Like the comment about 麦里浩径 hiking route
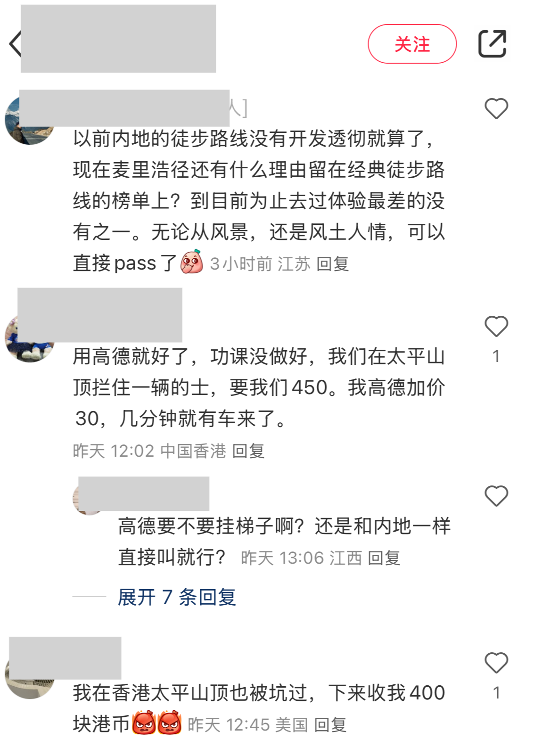 pyautogui.click(x=496, y=108)
